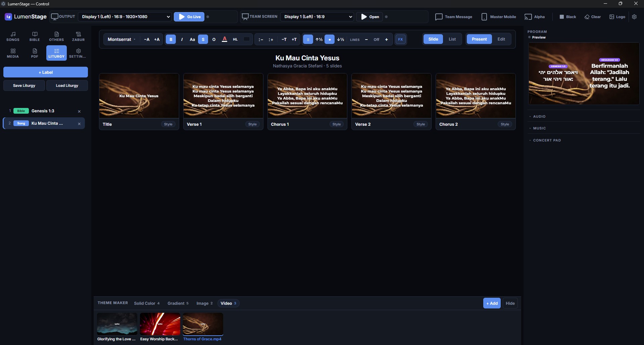Increase text size with +T
644x345 pixels.
pyautogui.click(x=294, y=39)
